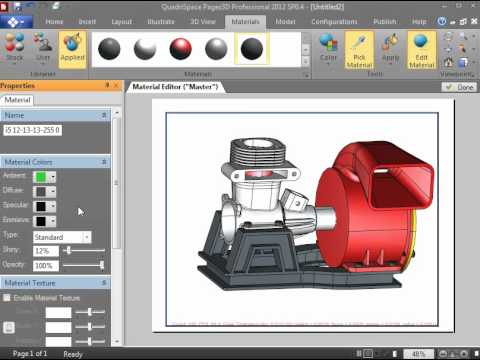Click the Page 1 of 1 status text
The height and width of the screenshot is (360, 480).
[30, 354]
